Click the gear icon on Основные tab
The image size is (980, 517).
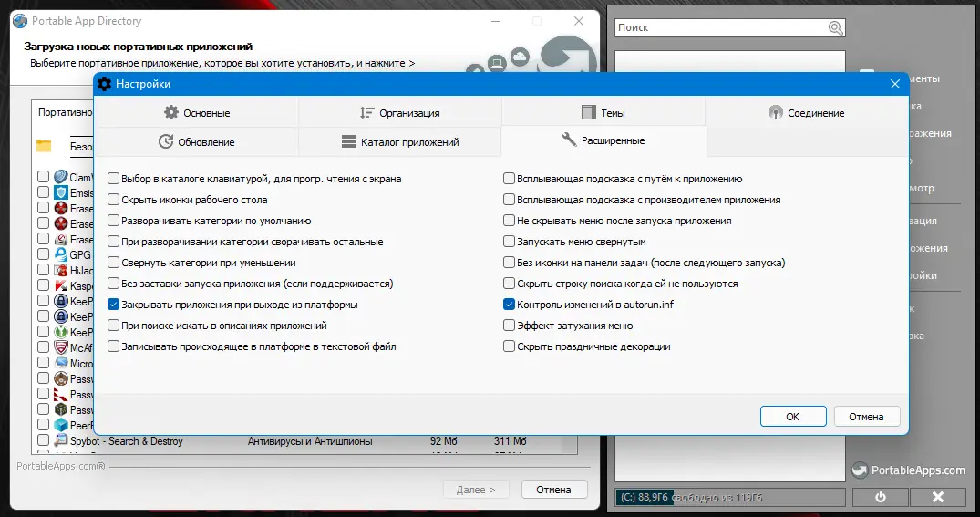tap(171, 112)
